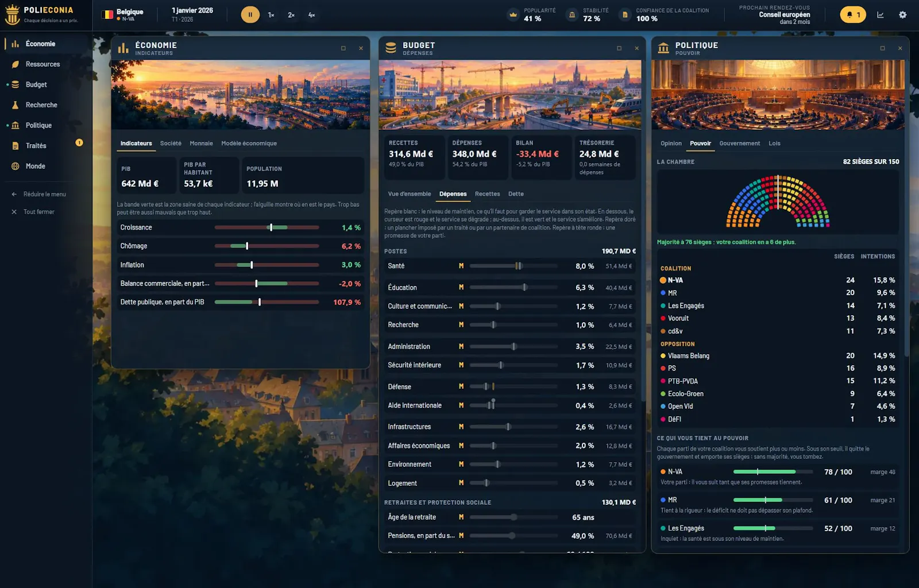919x588 pixels.
Task: Set game speed to 2×
Action: [x=291, y=15]
